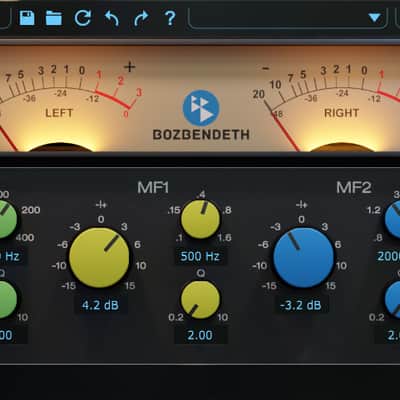Click the save preset floppy disk icon
The width and height of the screenshot is (400, 400).
pos(27,18)
